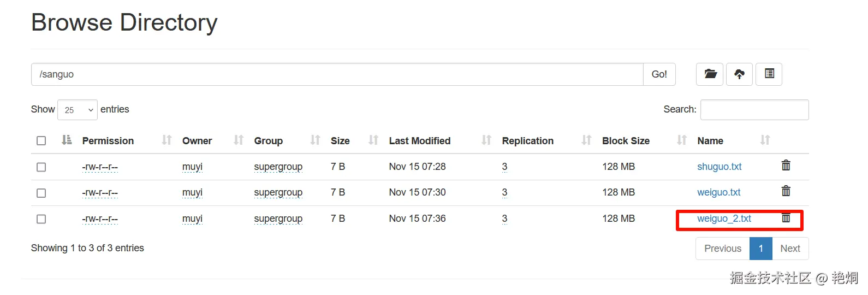Delete weiguo_2.txt using its trash icon
The height and width of the screenshot is (295, 868).
click(x=786, y=218)
